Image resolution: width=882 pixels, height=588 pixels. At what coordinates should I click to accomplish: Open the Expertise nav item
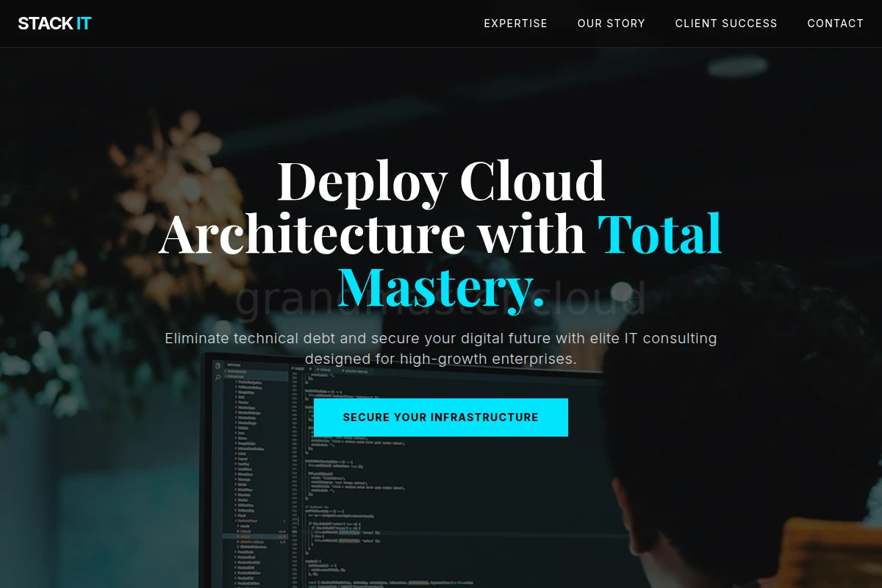point(515,24)
